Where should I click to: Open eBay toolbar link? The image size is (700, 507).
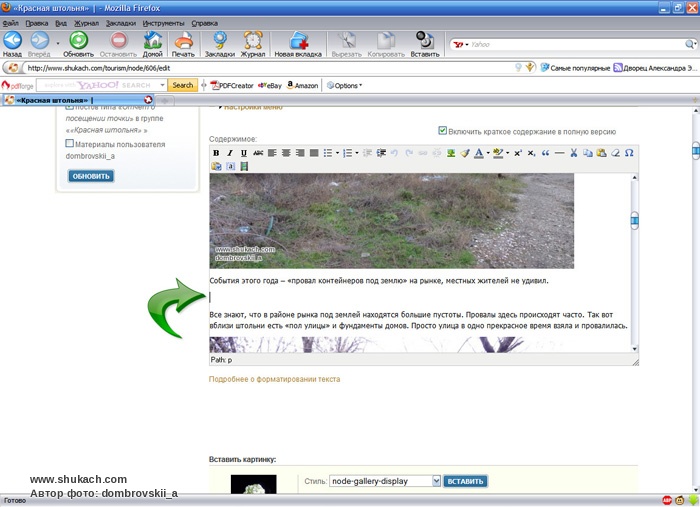(x=270, y=85)
